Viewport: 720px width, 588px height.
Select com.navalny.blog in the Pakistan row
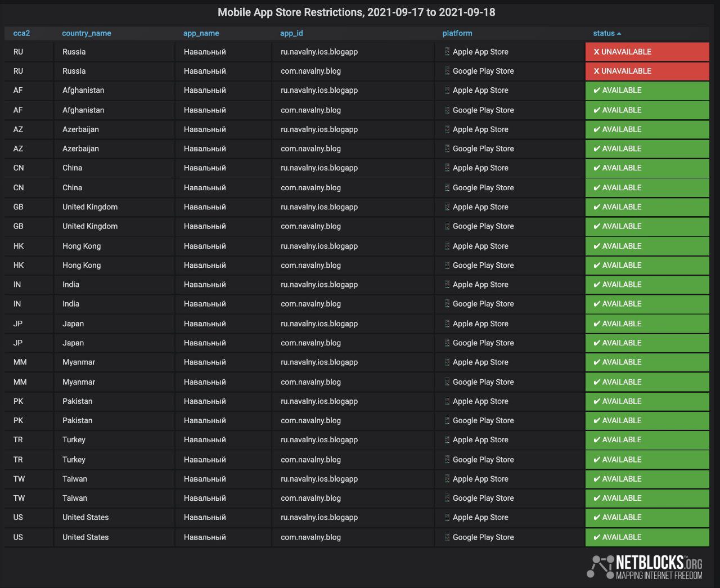pyautogui.click(x=310, y=420)
